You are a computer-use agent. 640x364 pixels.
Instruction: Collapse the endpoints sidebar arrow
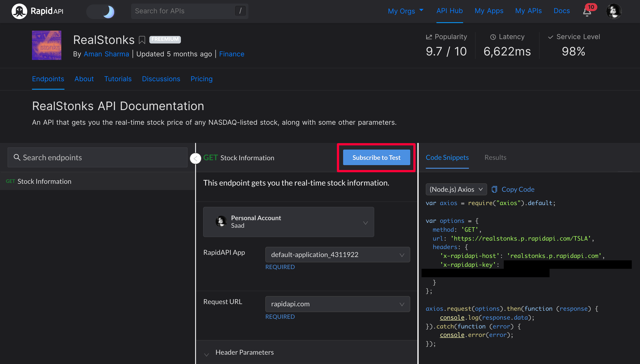click(196, 158)
